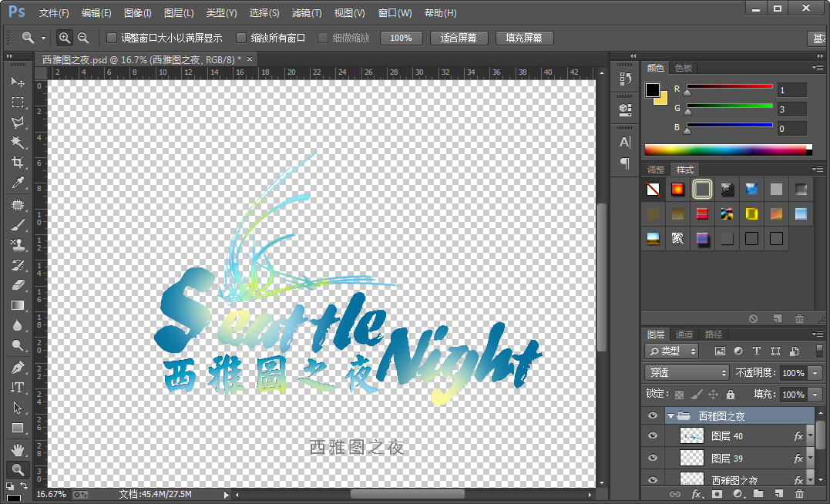Image resolution: width=830 pixels, height=504 pixels.
Task: Click the red gradient style swatch
Action: pos(677,190)
